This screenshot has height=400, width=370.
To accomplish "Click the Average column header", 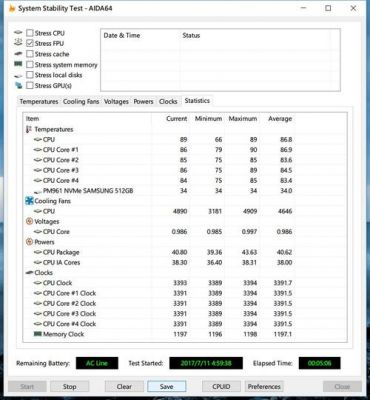I will pos(277,119).
